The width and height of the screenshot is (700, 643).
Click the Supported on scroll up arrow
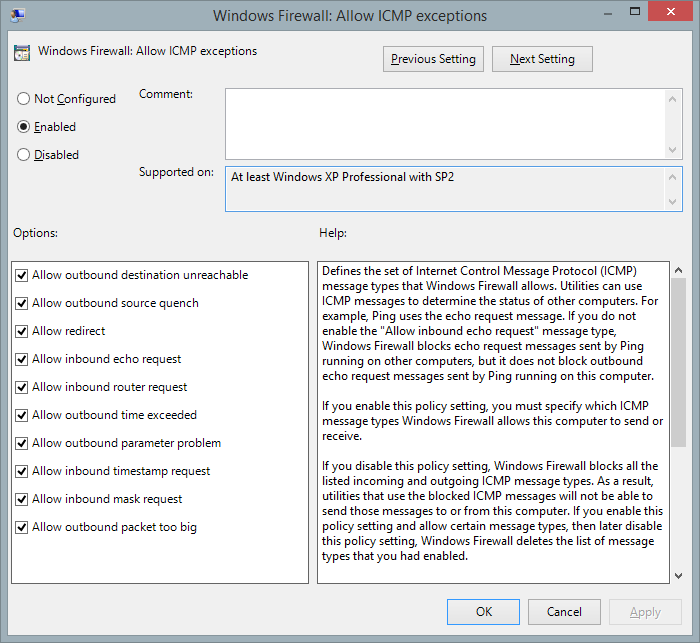pyautogui.click(x=673, y=177)
